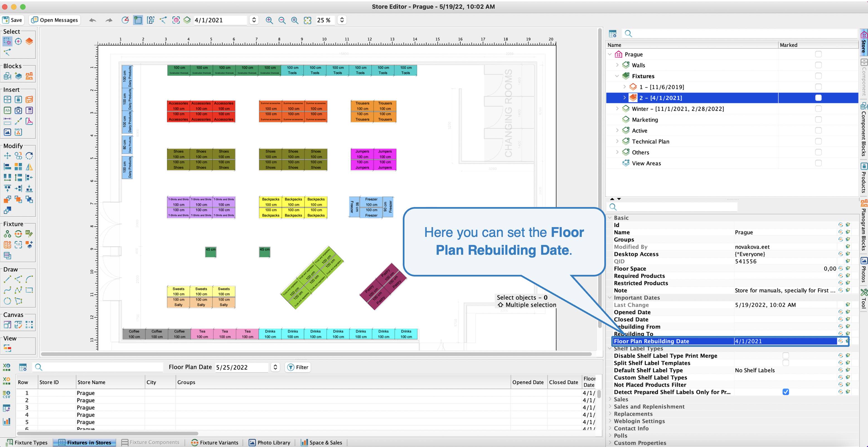Click the orange layers select icon

pos(29,42)
